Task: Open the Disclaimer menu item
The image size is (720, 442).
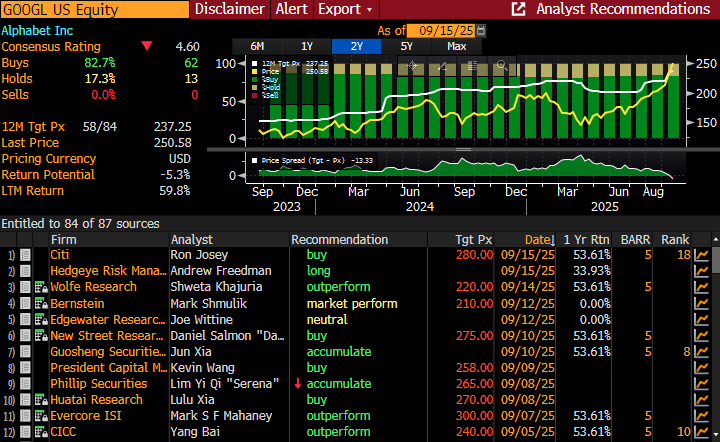Action: [x=230, y=9]
